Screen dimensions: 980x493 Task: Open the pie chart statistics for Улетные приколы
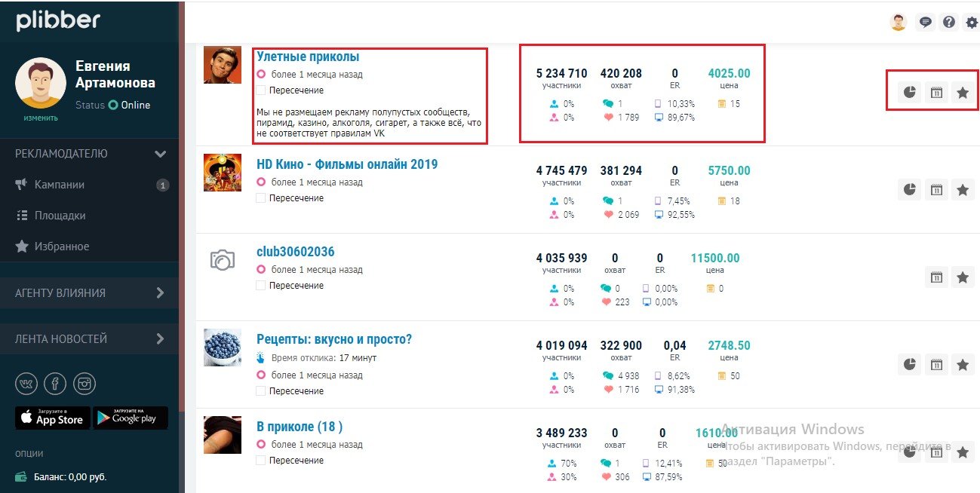pos(910,93)
